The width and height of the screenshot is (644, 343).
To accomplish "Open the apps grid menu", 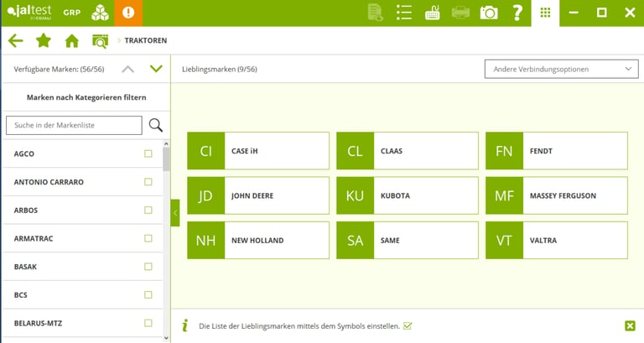I will [545, 13].
